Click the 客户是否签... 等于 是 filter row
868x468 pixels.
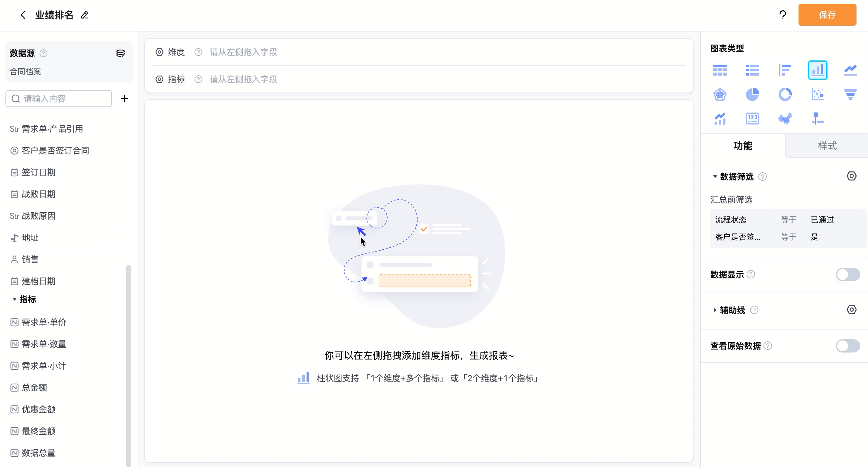(789, 237)
